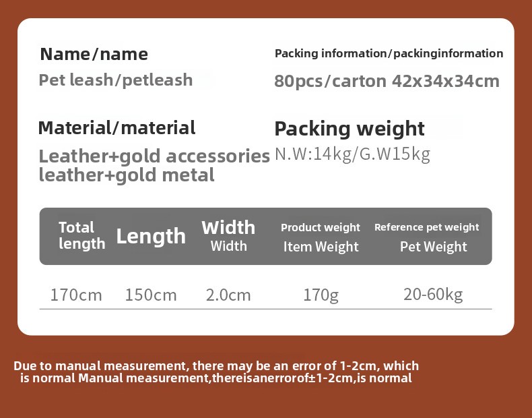Select the N.W:14kg/G.W15kg text
Screen dimensions: 532x418
[352, 154]
